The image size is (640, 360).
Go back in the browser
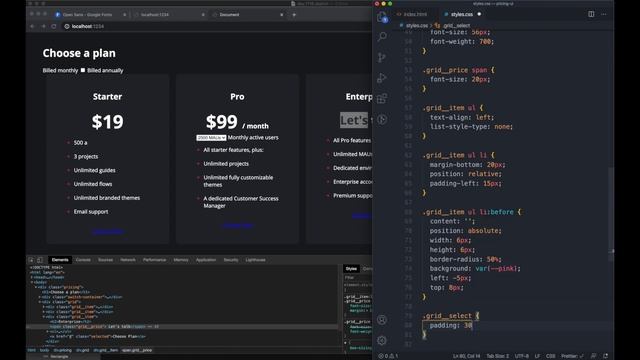click(x=33, y=26)
